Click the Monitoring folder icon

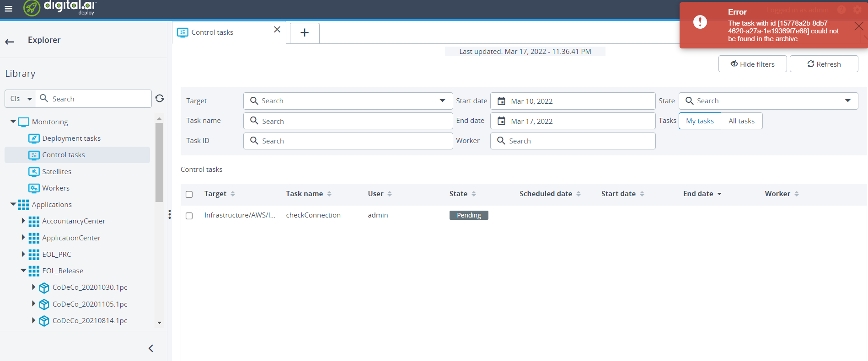click(23, 122)
